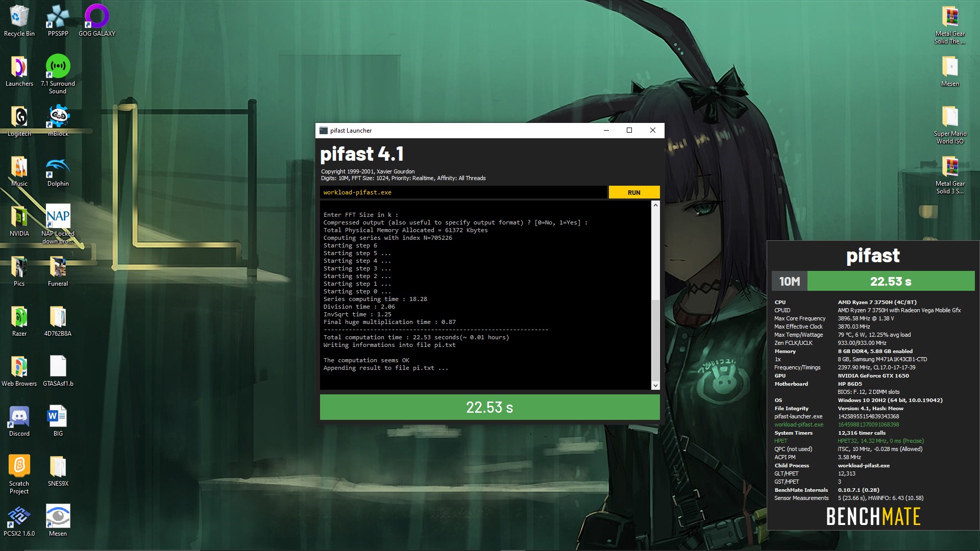
Task: Click the console vertical scrollbar thumb
Action: [x=655, y=339]
